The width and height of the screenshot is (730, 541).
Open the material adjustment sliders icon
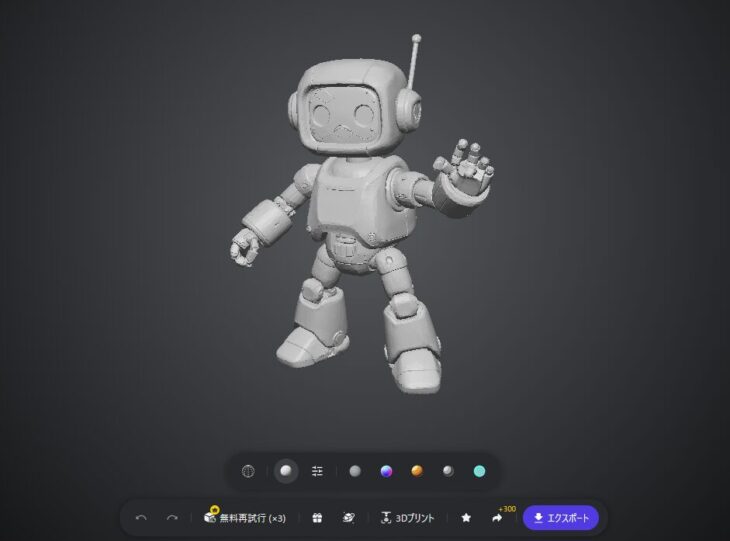point(317,471)
